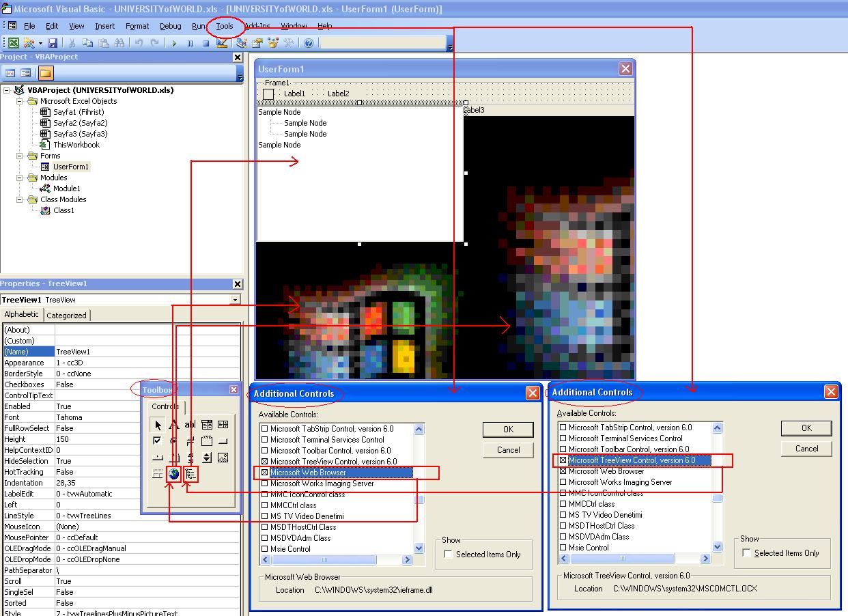Check Selected Items Only in left dialog

click(x=449, y=555)
